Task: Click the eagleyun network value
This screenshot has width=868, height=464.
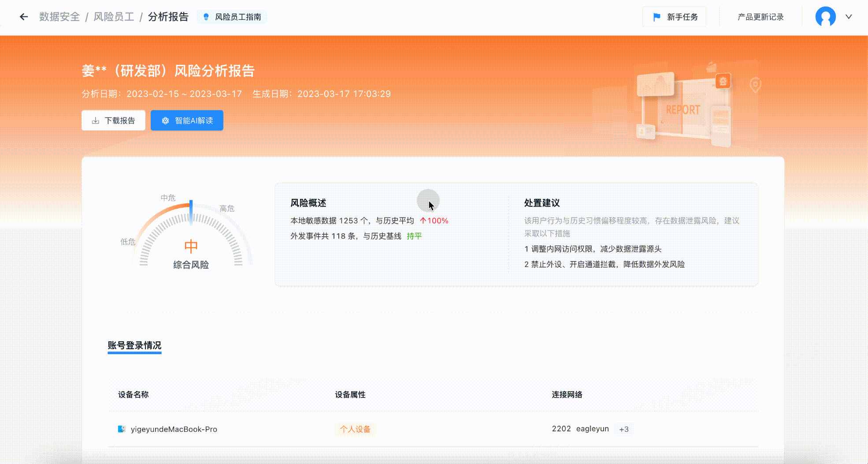Action: (x=593, y=429)
